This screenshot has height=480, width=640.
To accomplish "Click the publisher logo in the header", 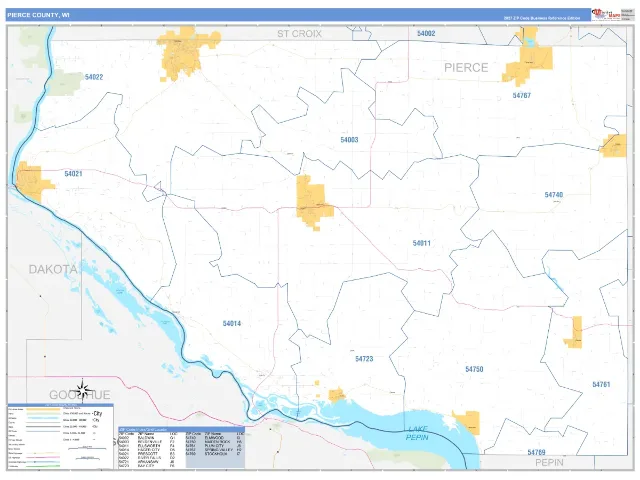I will 606,14.
